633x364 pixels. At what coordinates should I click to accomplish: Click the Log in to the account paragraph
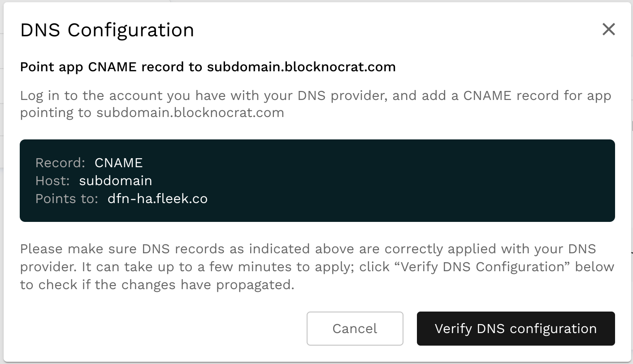pos(134,96)
